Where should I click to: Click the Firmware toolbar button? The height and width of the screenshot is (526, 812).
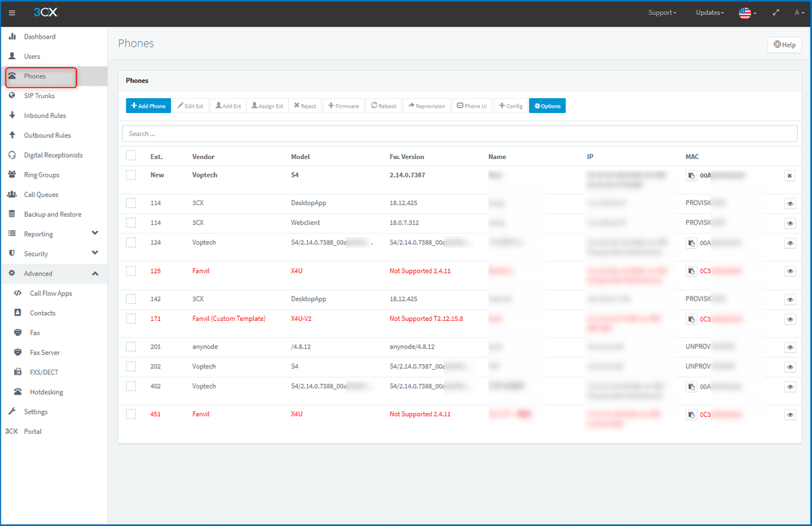344,106
